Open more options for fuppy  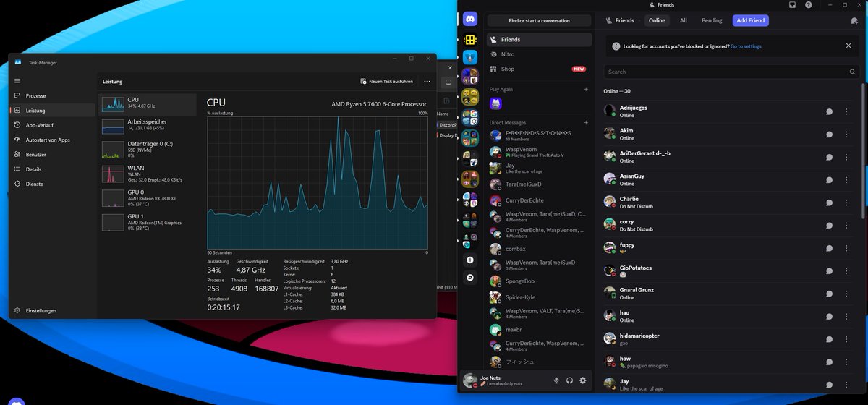tap(846, 248)
